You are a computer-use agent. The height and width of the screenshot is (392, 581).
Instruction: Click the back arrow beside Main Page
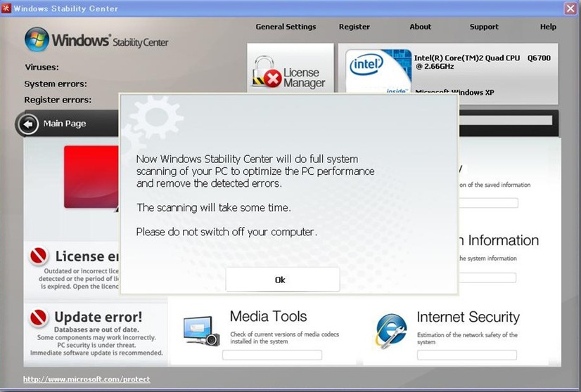tap(28, 124)
